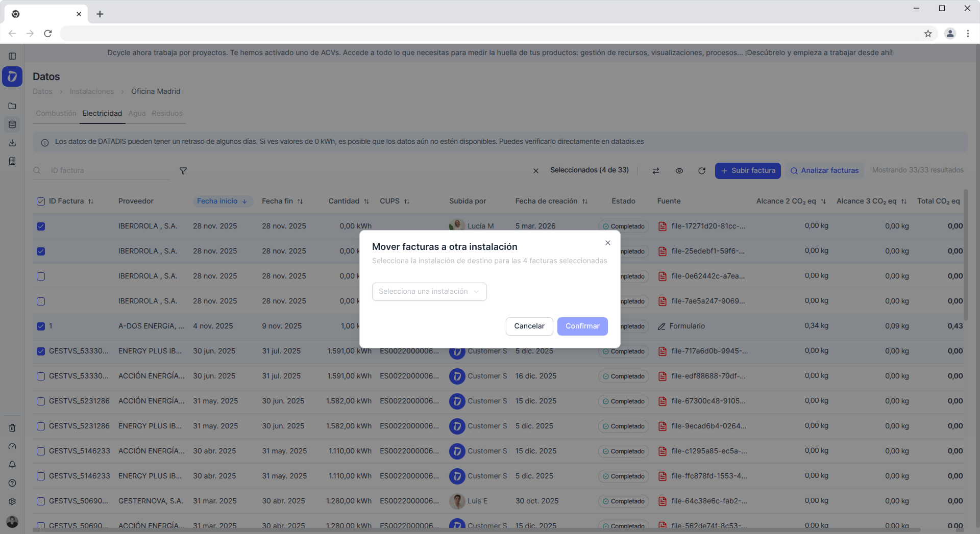Go back via the Instalaciones breadcrumb link
The height and width of the screenshot is (534, 980).
coord(91,91)
